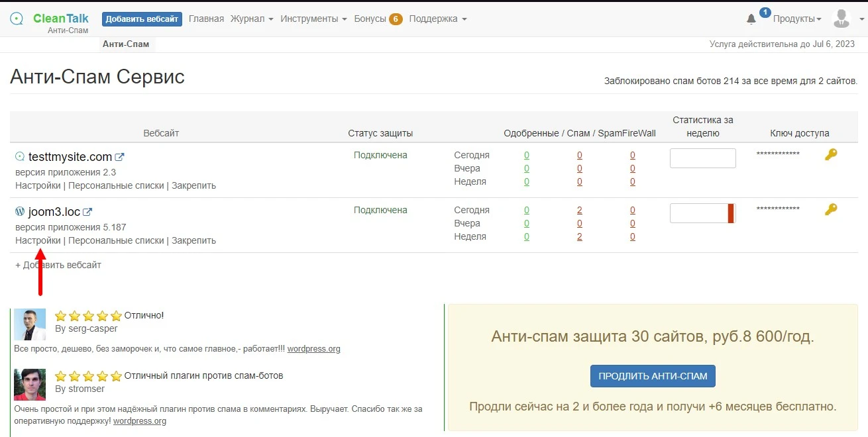This screenshot has height=437, width=868.
Task: Click Закрепить for testtmysite.com
Action: 193,185
